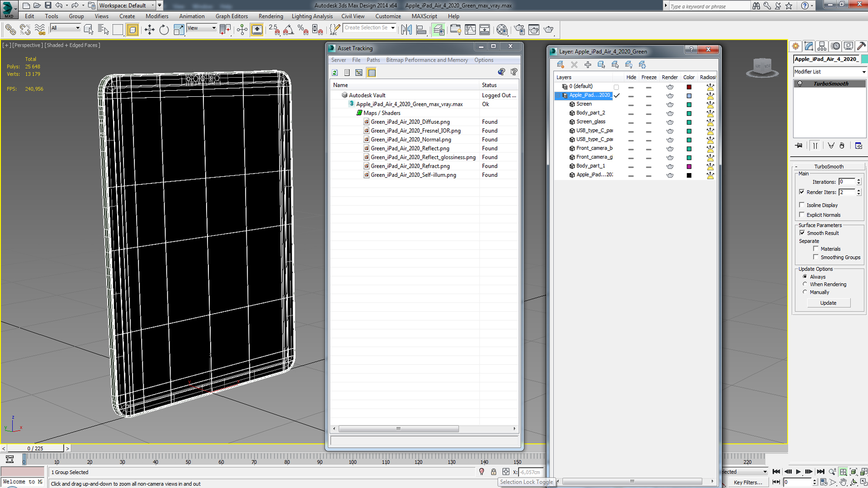868x488 pixels.
Task: Open the reference coordinate View dropdown
Action: point(202,28)
